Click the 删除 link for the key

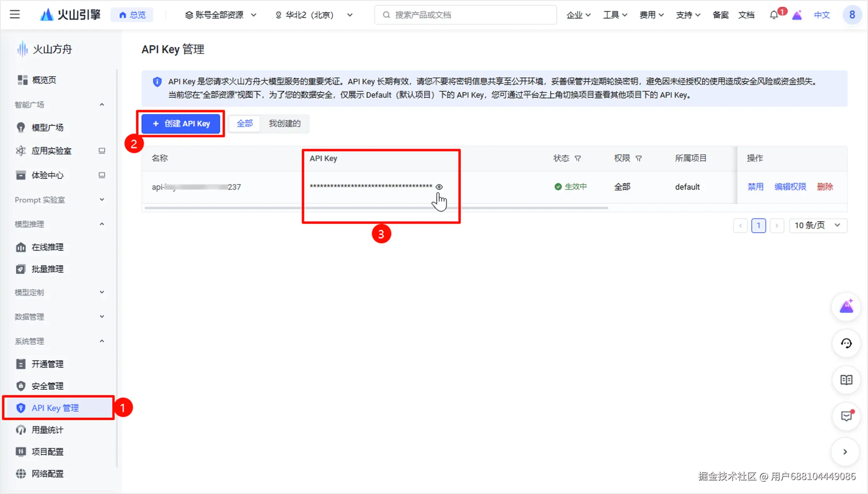[825, 187]
